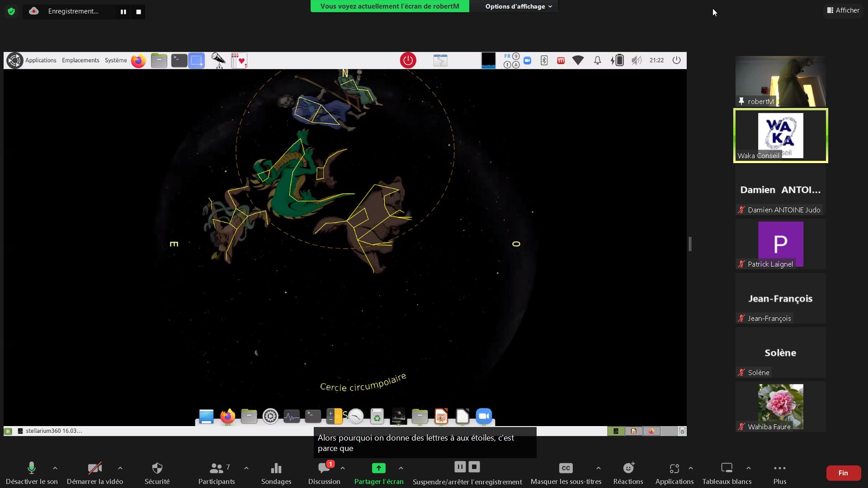
Task: Select the Waka Conseil participant tile
Action: click(x=780, y=136)
